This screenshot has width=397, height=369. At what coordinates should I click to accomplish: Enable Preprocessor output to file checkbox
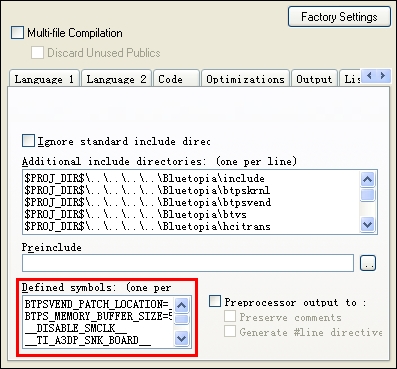click(x=215, y=301)
